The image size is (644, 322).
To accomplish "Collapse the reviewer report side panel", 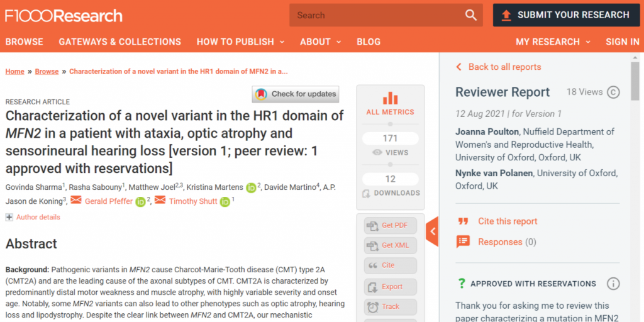I will click(432, 231).
